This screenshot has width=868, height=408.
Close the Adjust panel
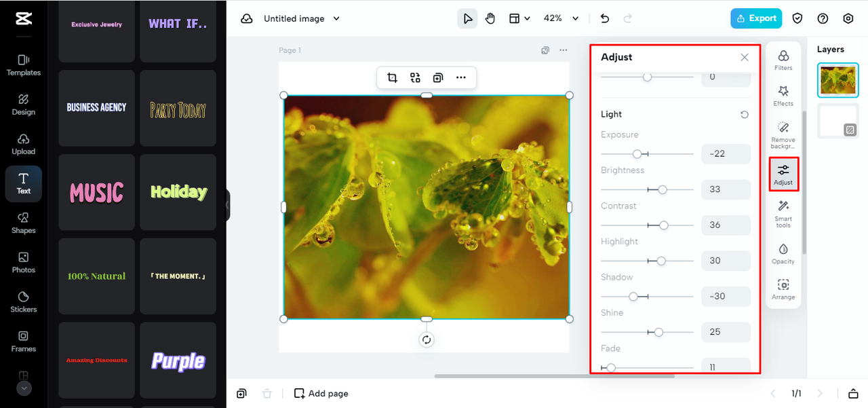pyautogui.click(x=745, y=58)
